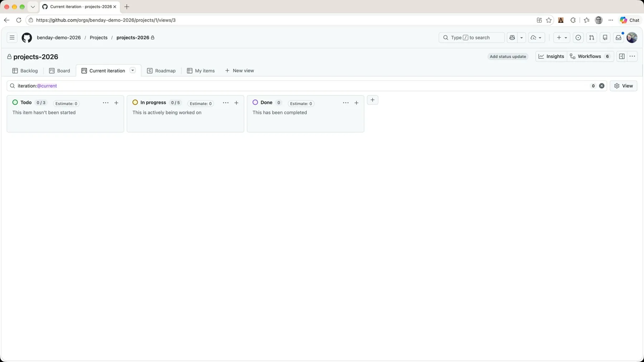Click the Todo column Estimate: 0 label

(66, 104)
